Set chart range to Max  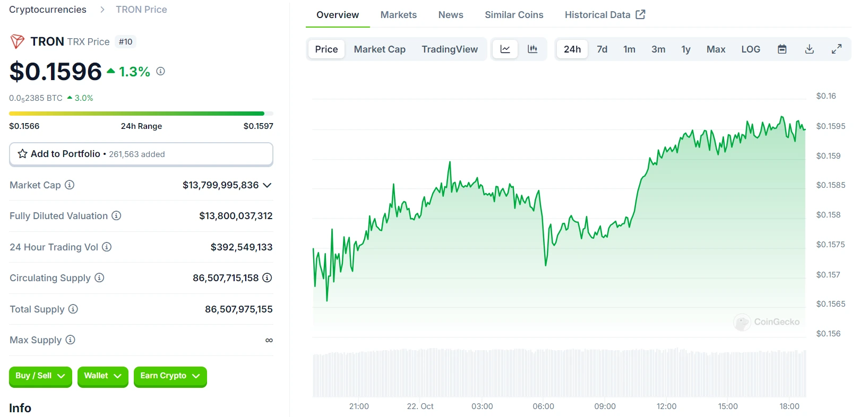click(716, 49)
